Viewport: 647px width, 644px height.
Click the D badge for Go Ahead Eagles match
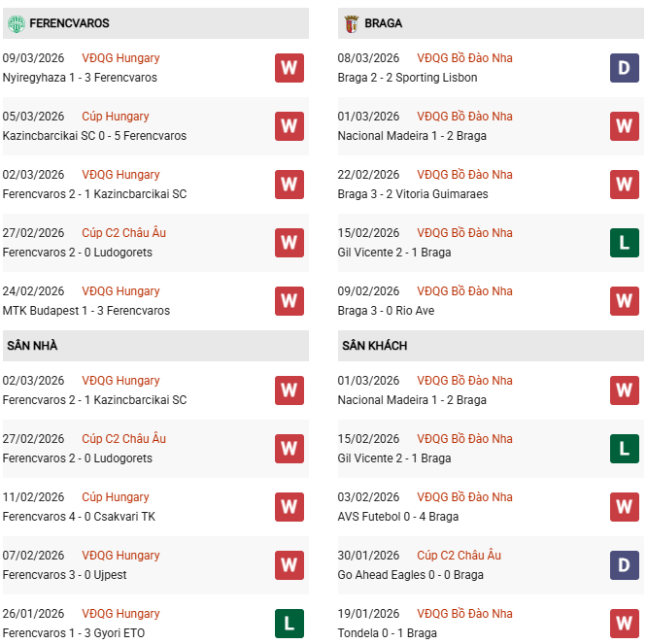coord(625,565)
